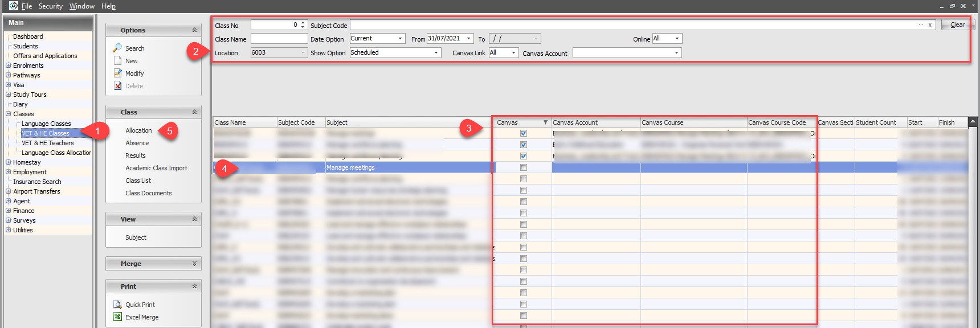Toggle the Canvas checkbox in third row
980x328 pixels.
pyautogui.click(x=524, y=156)
